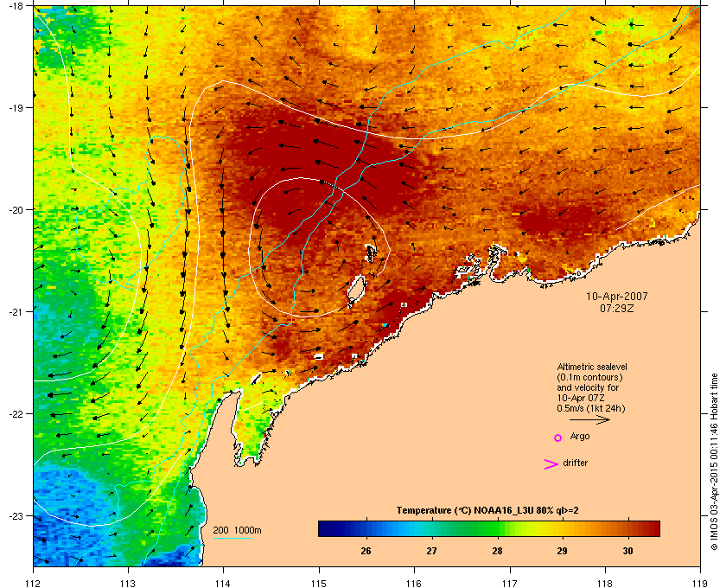Click the magenta Argo circle marker in legend

coord(557,438)
